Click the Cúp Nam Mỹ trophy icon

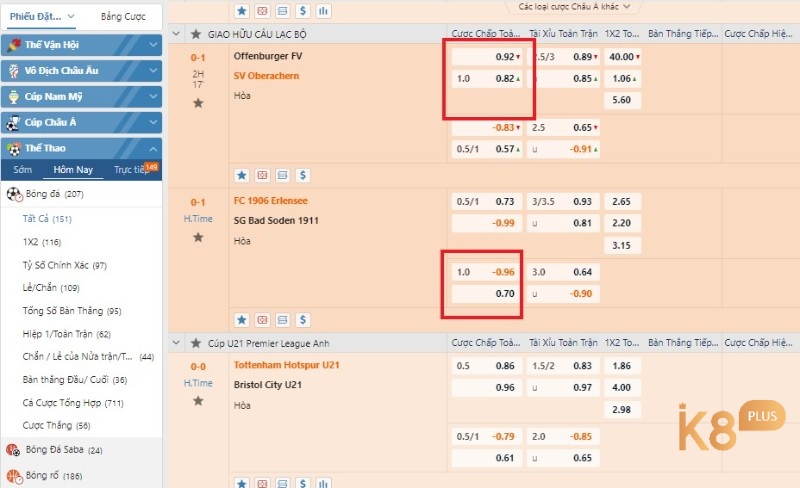[x=14, y=96]
